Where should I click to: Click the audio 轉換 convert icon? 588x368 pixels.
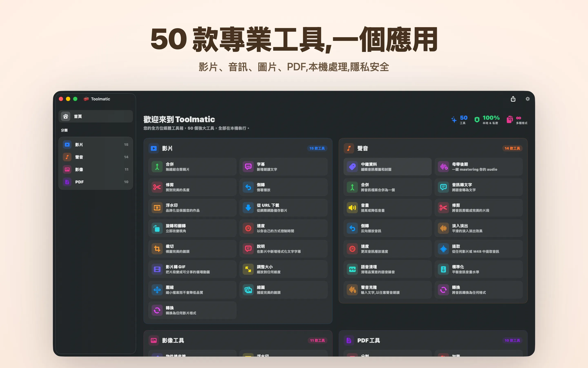443,290
